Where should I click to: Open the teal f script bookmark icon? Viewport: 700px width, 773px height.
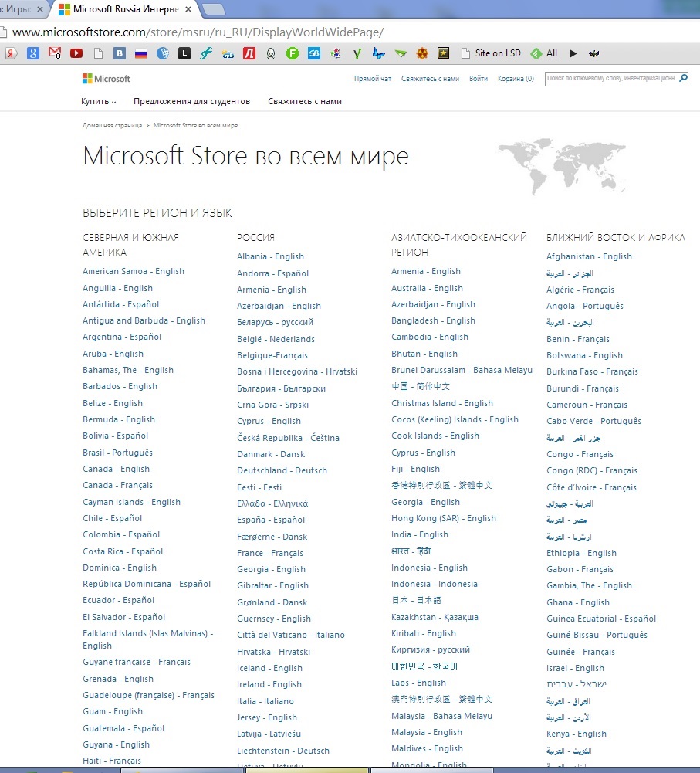click(206, 53)
